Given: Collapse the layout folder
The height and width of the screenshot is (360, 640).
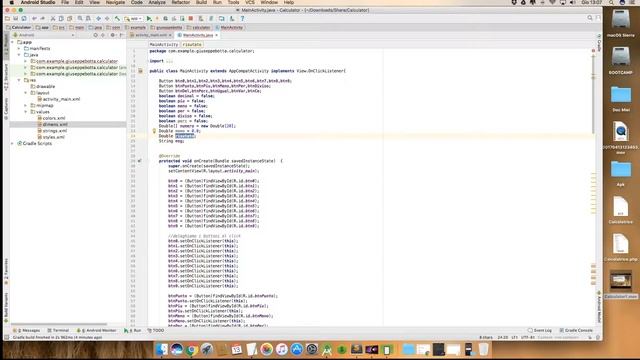Looking at the screenshot, I should coord(25,93).
